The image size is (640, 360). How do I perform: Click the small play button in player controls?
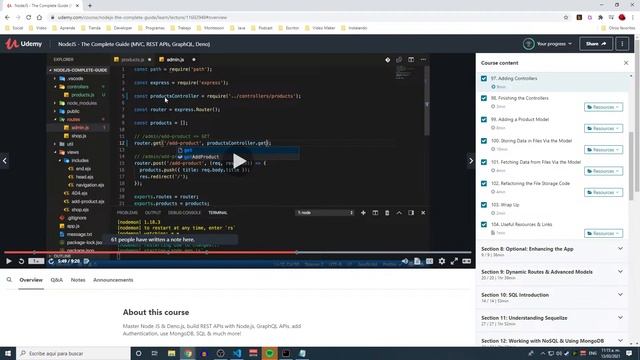(x=9, y=261)
